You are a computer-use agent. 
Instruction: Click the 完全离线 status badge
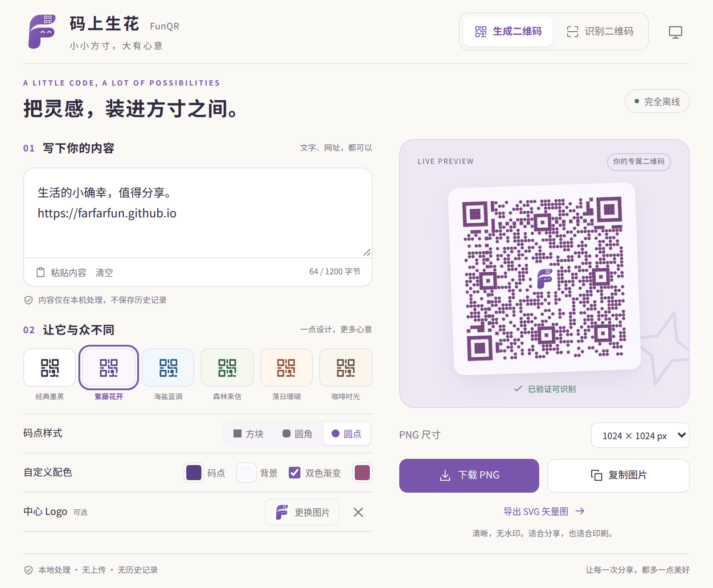click(657, 102)
